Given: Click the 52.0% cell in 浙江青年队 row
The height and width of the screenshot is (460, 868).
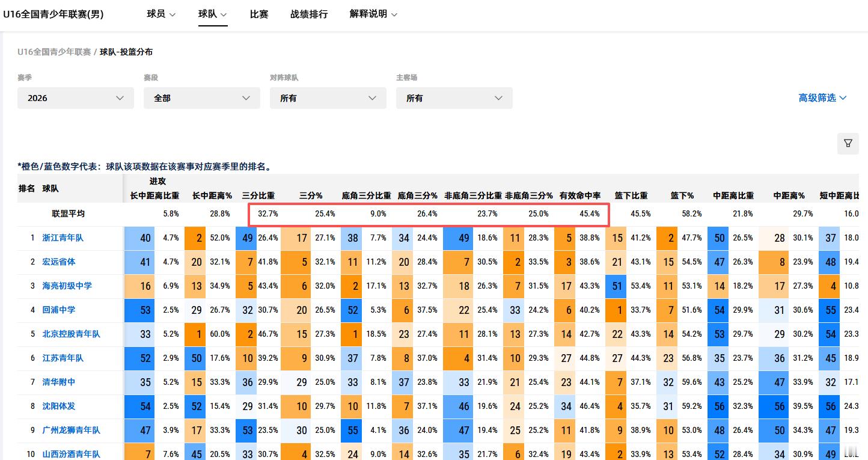Looking at the screenshot, I should [x=219, y=238].
